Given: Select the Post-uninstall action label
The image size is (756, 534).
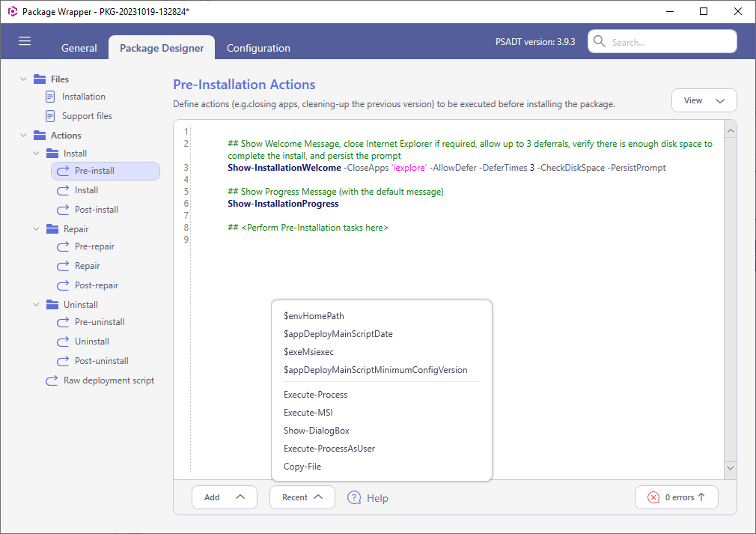Looking at the screenshot, I should coord(102,361).
